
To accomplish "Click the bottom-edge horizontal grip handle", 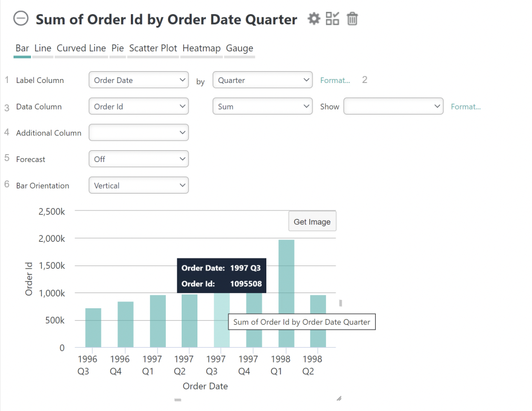I will 178,400.
